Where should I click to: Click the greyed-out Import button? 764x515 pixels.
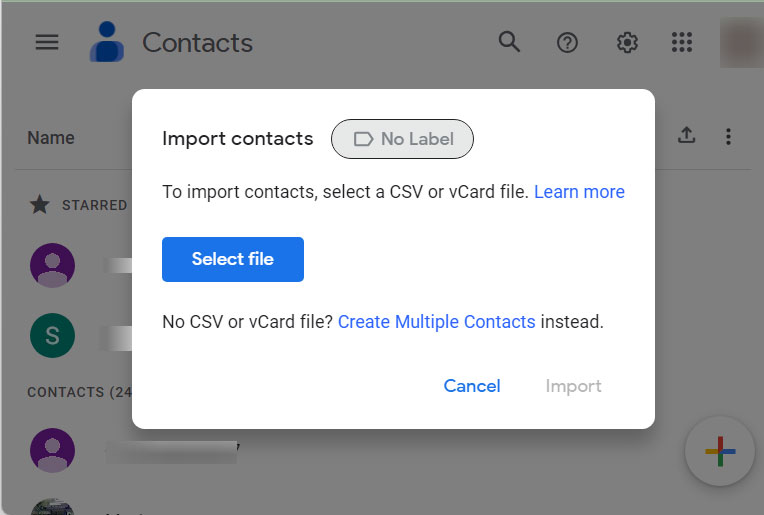pos(573,386)
